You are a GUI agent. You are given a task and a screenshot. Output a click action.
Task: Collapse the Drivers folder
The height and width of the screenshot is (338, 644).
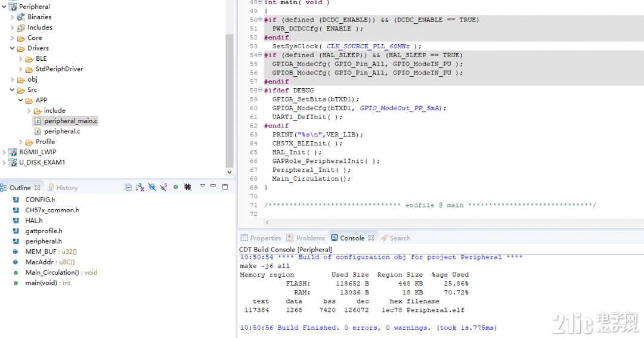coord(13,48)
